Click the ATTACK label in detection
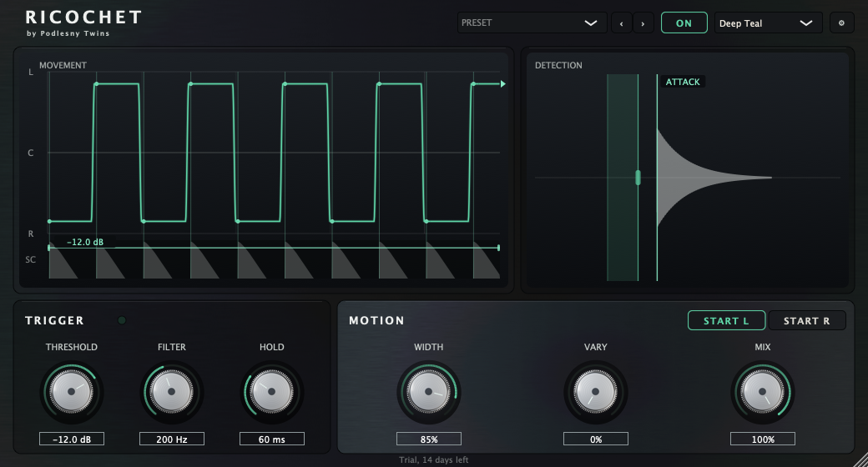868x467 pixels. click(x=683, y=82)
